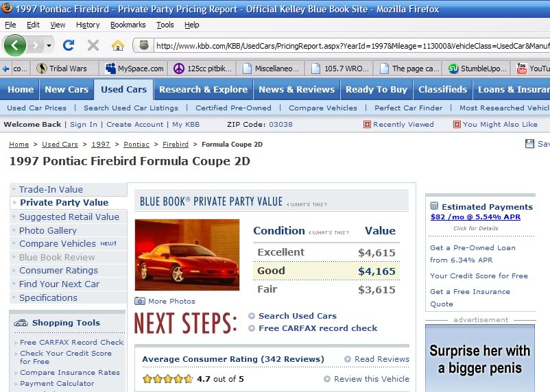Open the 125cc pitbike bookmark

coord(203,69)
